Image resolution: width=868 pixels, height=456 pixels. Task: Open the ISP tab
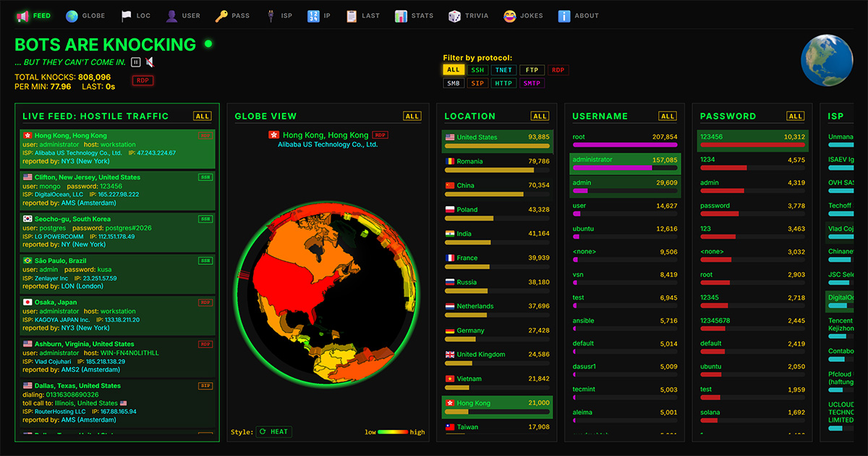point(278,15)
